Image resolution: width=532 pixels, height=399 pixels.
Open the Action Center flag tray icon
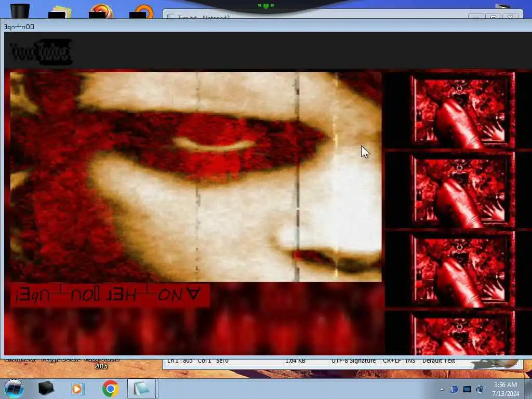(454, 389)
